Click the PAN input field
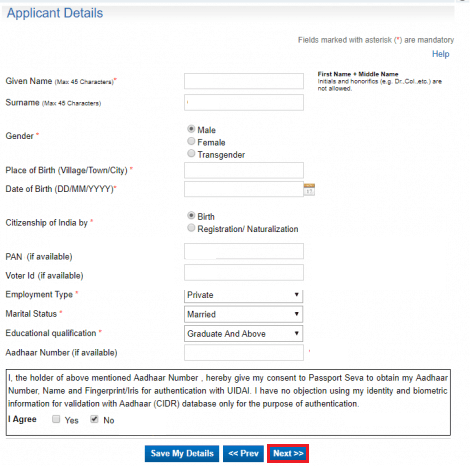 [x=244, y=251]
